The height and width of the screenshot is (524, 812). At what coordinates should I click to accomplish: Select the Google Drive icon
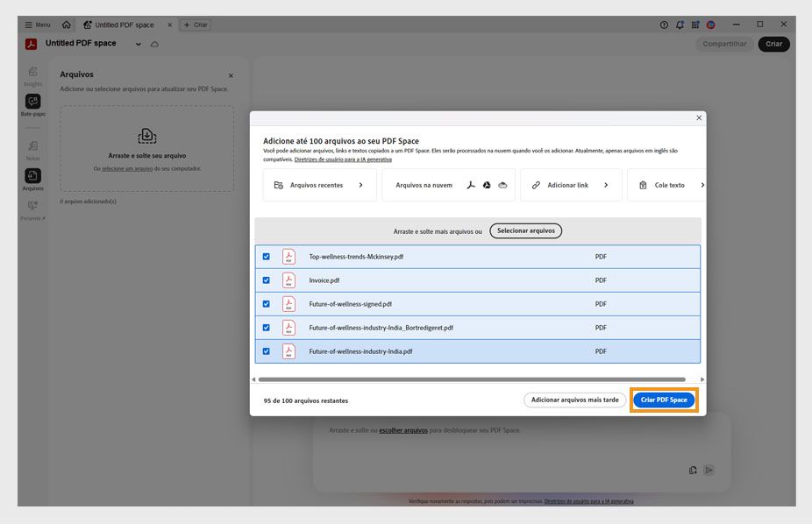click(x=487, y=184)
